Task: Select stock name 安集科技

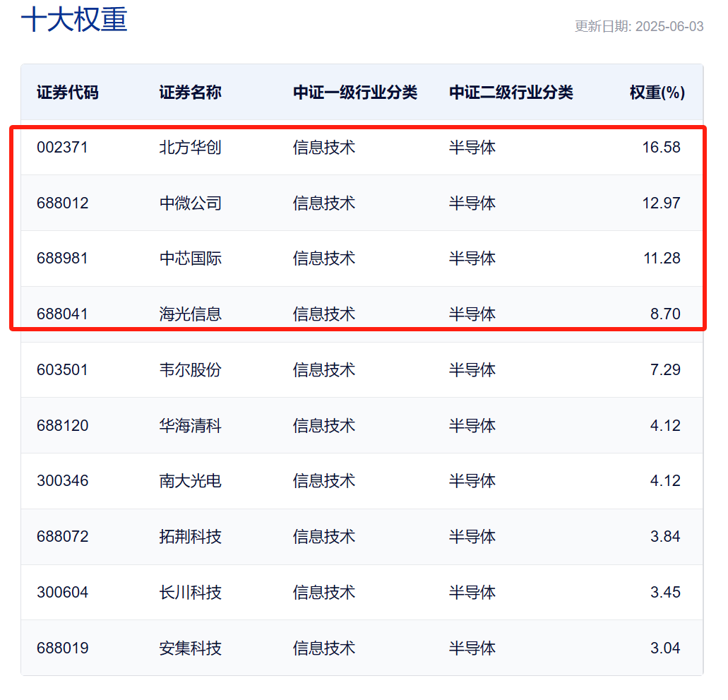Action: 191,648
